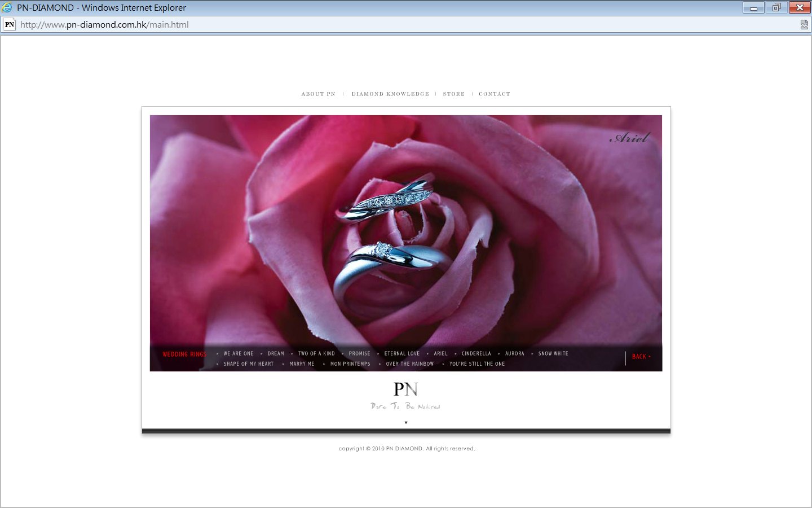Screen dimensions: 812x508
Task: Click the PN favicon in the address bar
Action: click(x=10, y=25)
